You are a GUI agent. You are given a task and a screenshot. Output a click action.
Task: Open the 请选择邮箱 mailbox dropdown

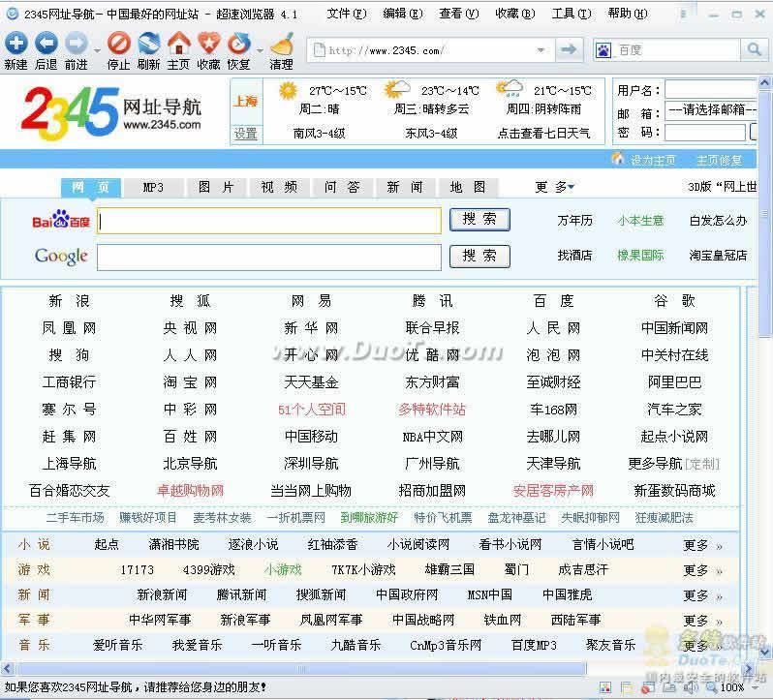click(712, 109)
